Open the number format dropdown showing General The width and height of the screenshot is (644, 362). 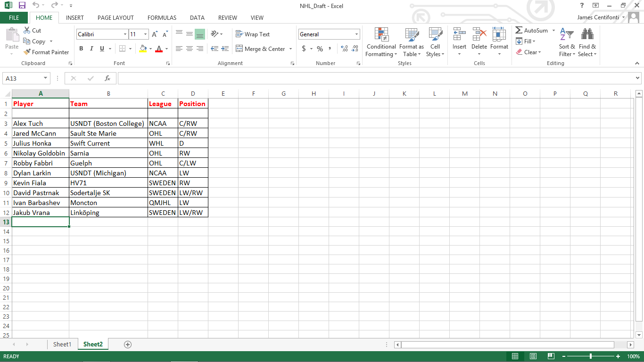[x=356, y=34]
